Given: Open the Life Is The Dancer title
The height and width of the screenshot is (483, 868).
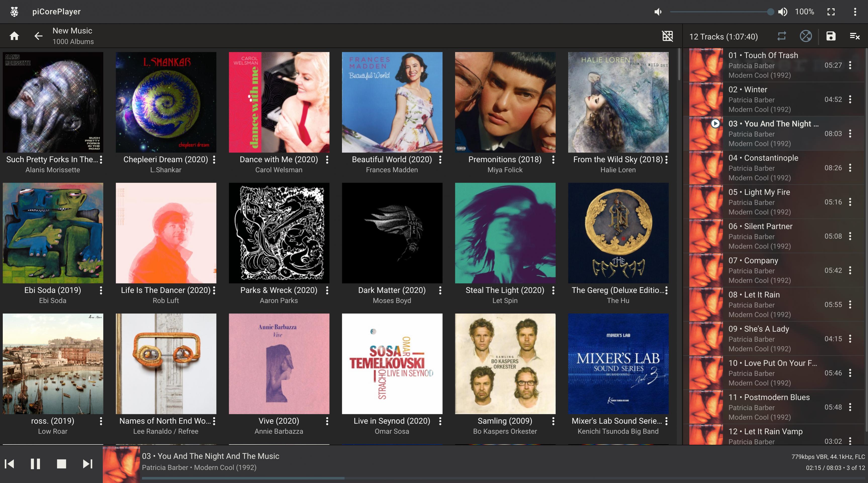Looking at the screenshot, I should [165, 290].
